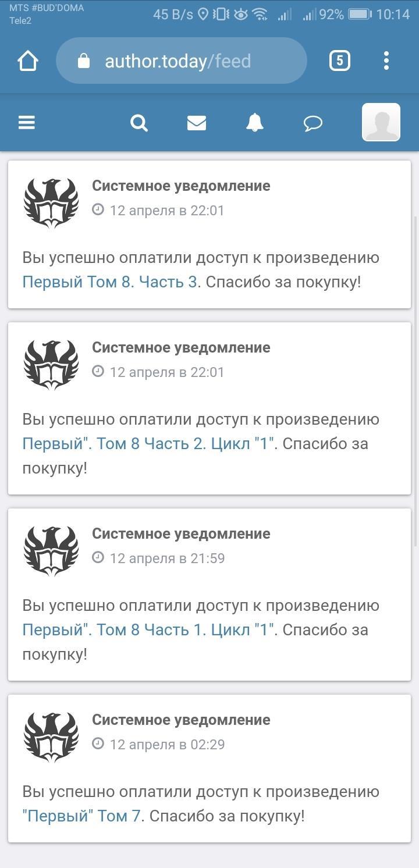Tap the user profile avatar
Viewport: 419px width, 868px height.
pyautogui.click(x=381, y=122)
